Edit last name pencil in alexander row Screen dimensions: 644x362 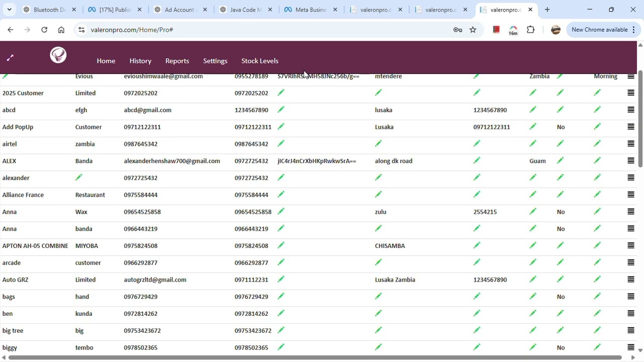click(78, 177)
